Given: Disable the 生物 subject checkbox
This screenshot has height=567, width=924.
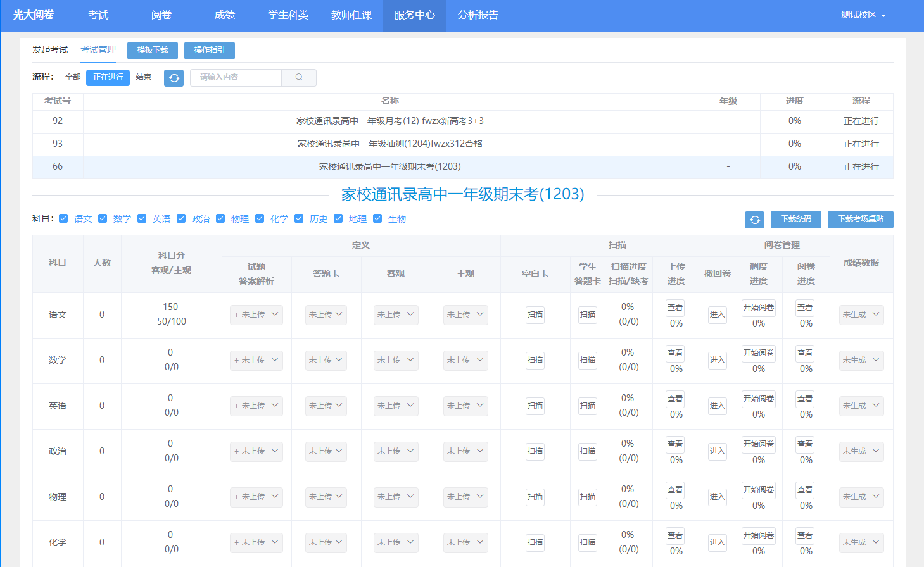Looking at the screenshot, I should coord(377,218).
